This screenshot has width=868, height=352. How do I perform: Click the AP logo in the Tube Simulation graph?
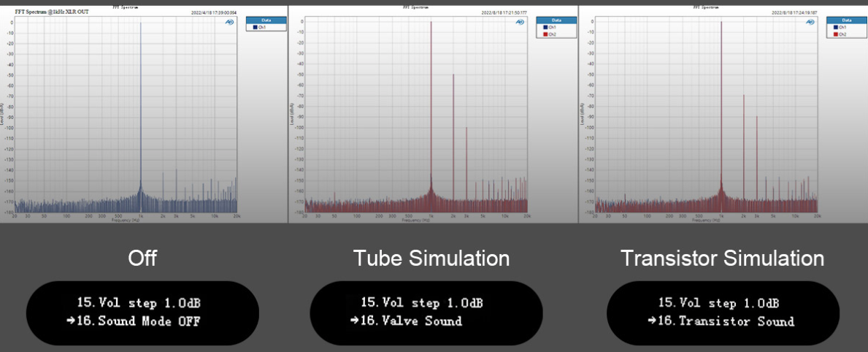[520, 22]
